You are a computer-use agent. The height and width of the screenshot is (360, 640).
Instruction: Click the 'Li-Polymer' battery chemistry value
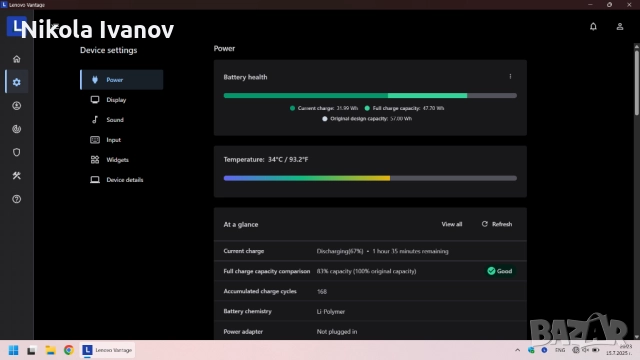click(x=331, y=311)
